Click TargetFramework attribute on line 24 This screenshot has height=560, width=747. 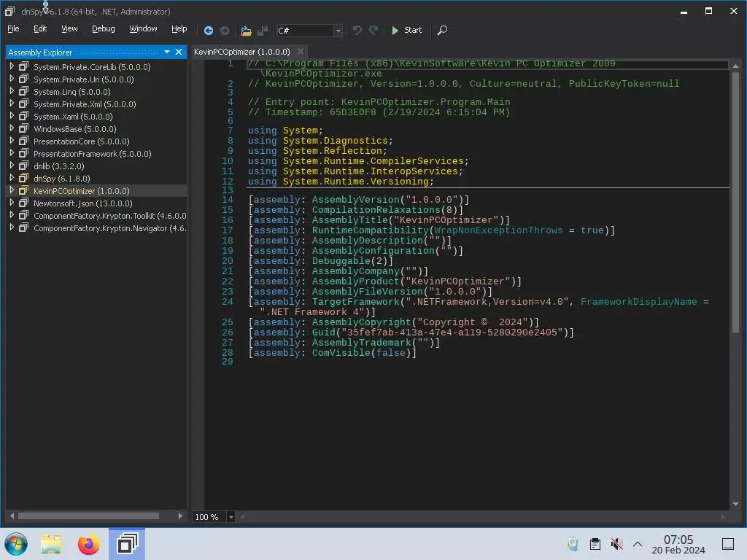(355, 302)
